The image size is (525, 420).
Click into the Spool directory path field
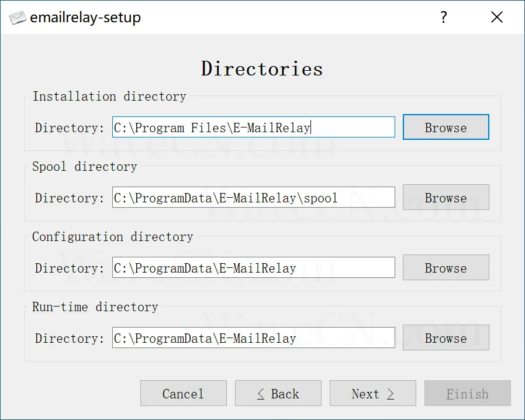coord(254,197)
